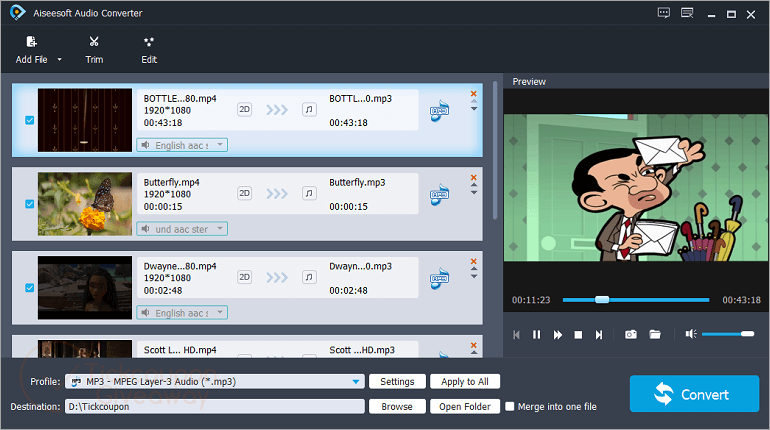
Task: Click the Settings button
Action: pyautogui.click(x=397, y=381)
